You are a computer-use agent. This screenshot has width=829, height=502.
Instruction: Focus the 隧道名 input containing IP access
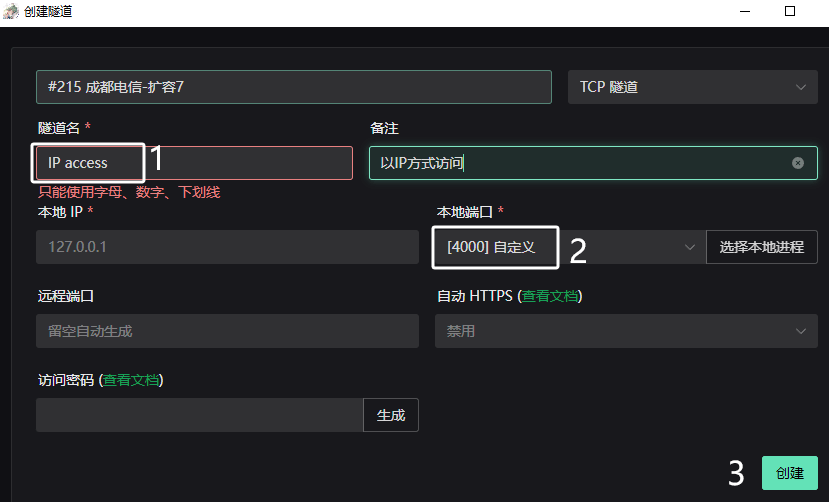tap(194, 163)
